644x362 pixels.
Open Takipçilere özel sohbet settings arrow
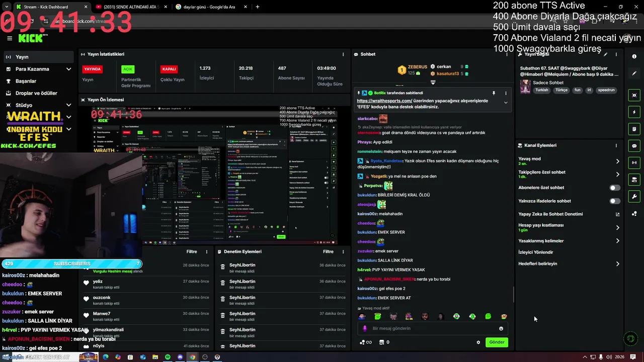coord(618,174)
